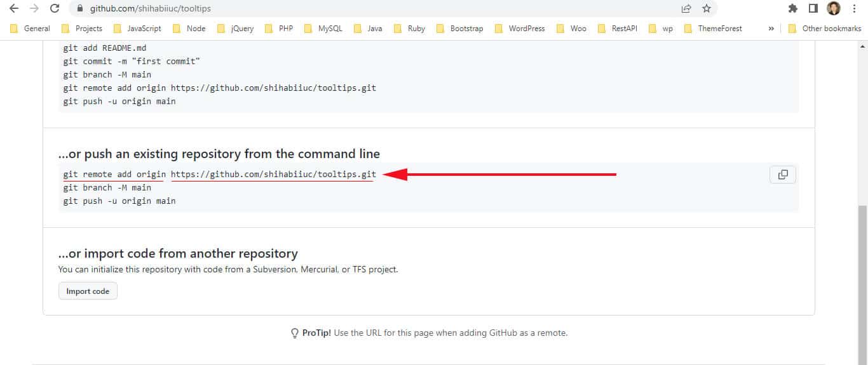Screen dimensions: 868x365
Task: Open the PHP bookmarks folder
Action: click(279, 29)
